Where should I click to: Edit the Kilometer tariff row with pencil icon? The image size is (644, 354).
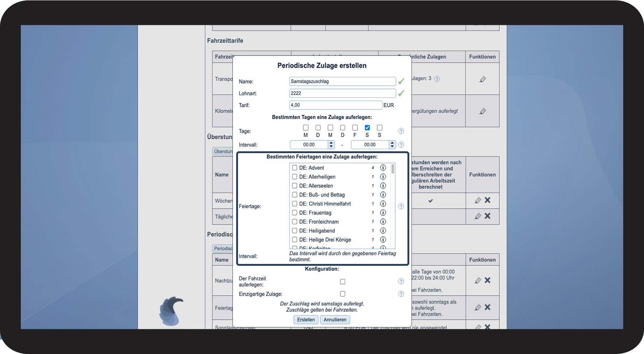click(x=483, y=111)
